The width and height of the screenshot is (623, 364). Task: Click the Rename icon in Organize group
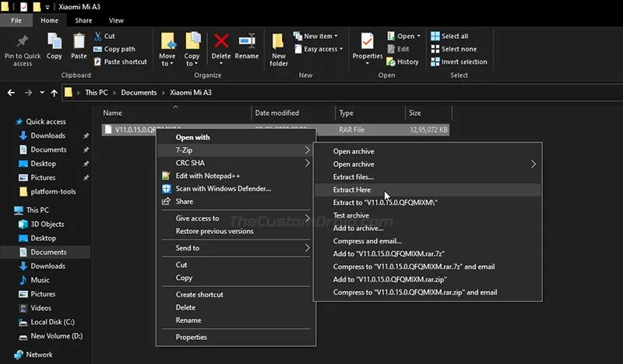[x=247, y=42]
